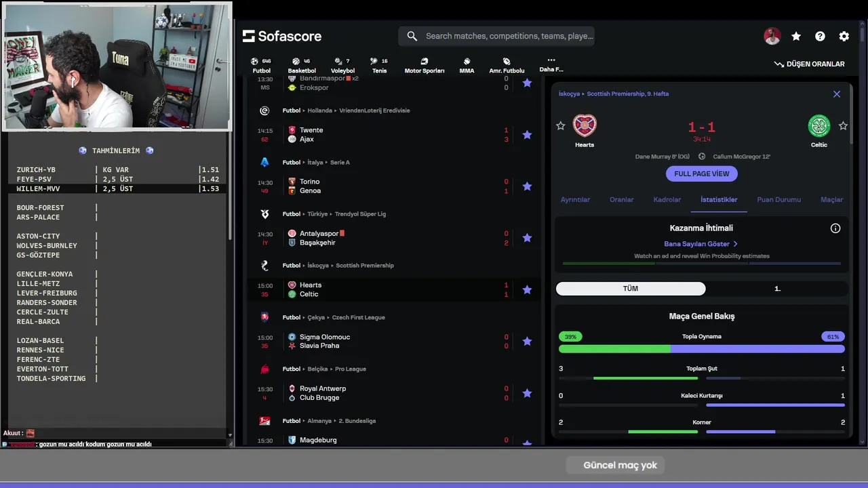Favorite Hearts team in detail panel
The height and width of the screenshot is (488, 868).
tap(560, 126)
